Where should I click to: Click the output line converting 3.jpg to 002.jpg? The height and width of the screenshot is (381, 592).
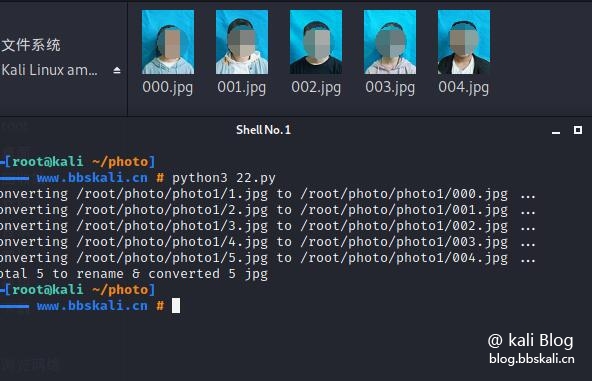click(x=267, y=226)
